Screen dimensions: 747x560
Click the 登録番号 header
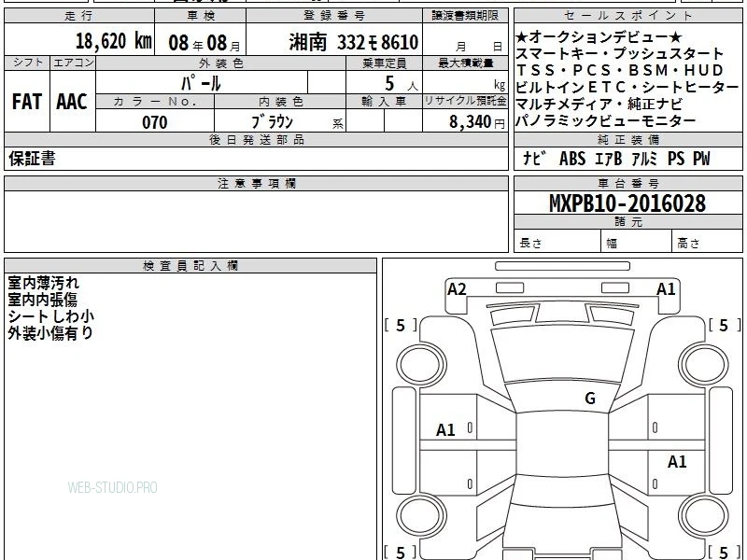pyautogui.click(x=334, y=16)
